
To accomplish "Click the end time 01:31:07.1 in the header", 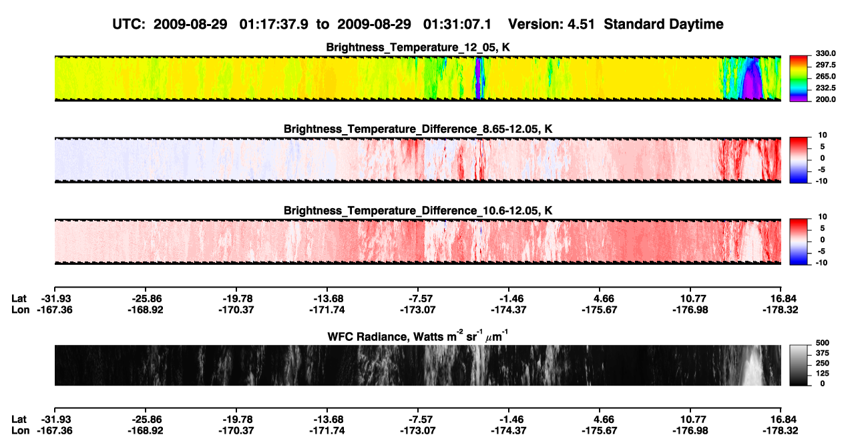I will tap(457, 25).
